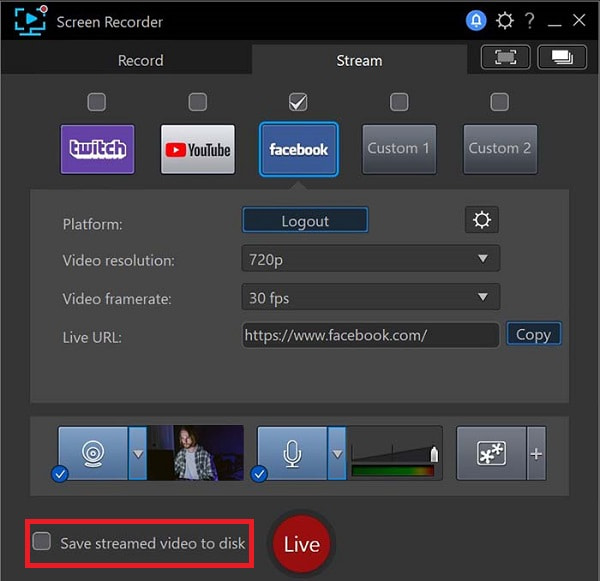Switch to the Record tab
The width and height of the screenshot is (600, 581).
140,60
